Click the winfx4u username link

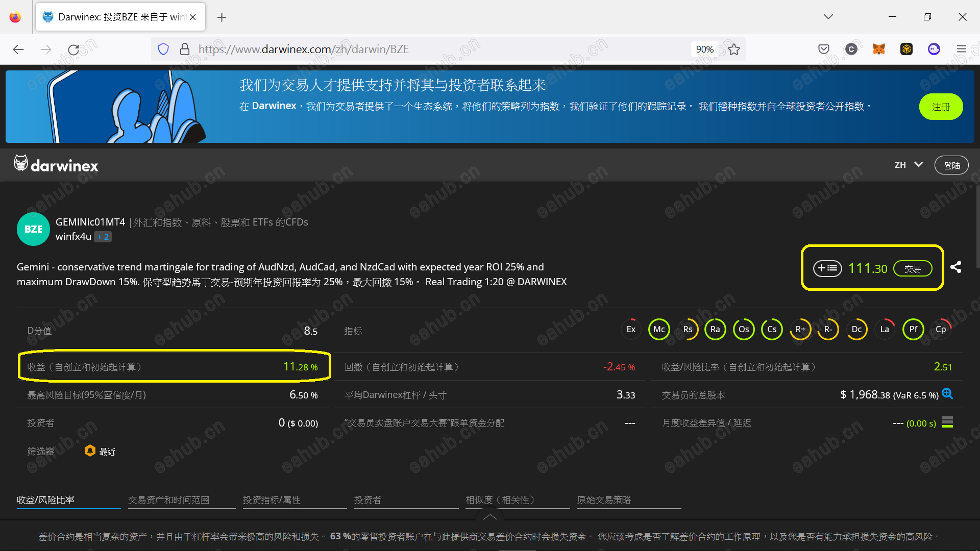73,236
